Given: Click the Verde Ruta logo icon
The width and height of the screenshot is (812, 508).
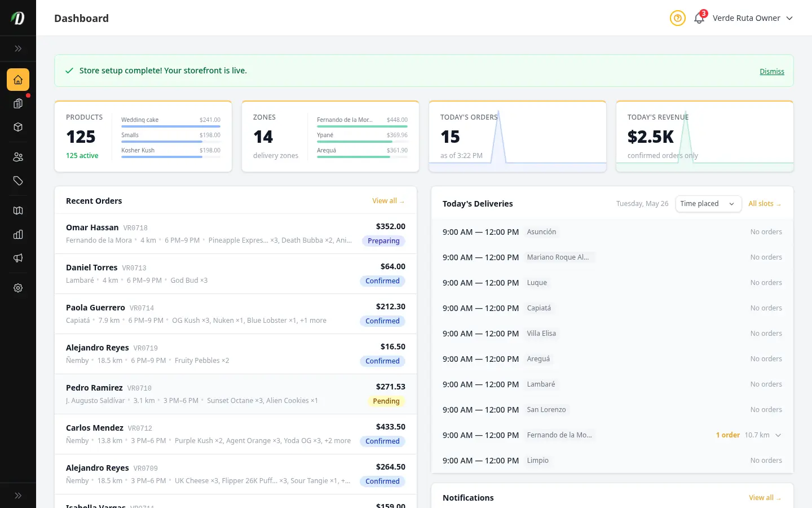Looking at the screenshot, I should 18,18.
